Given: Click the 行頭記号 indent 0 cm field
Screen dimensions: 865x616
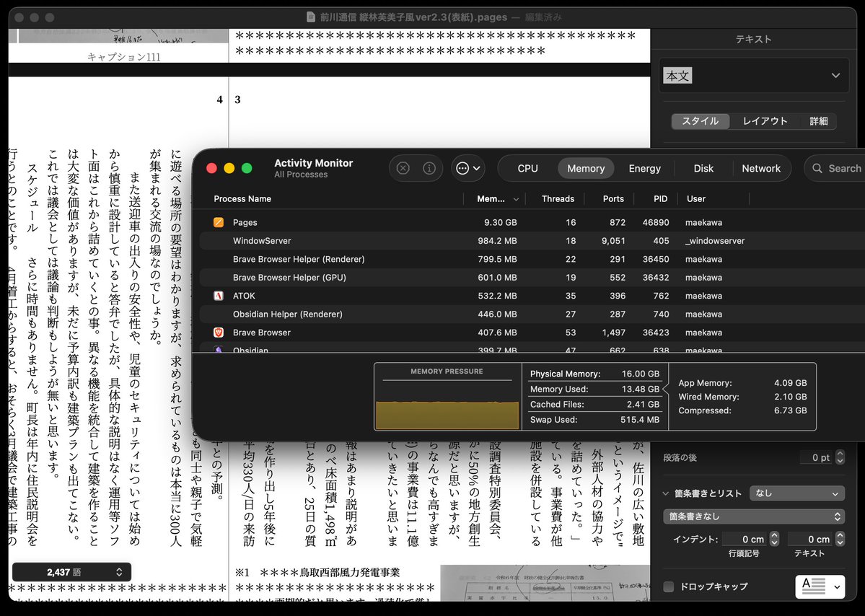Looking at the screenshot, I should coord(745,540).
